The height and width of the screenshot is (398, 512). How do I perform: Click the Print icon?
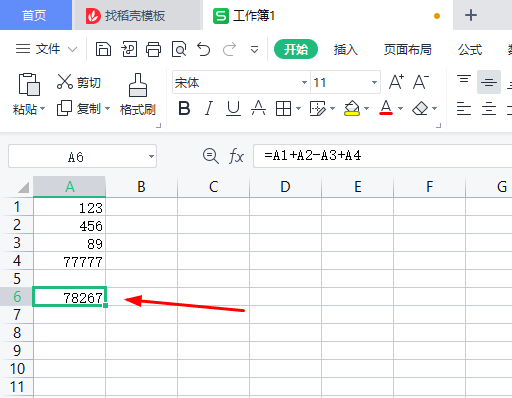[x=153, y=49]
